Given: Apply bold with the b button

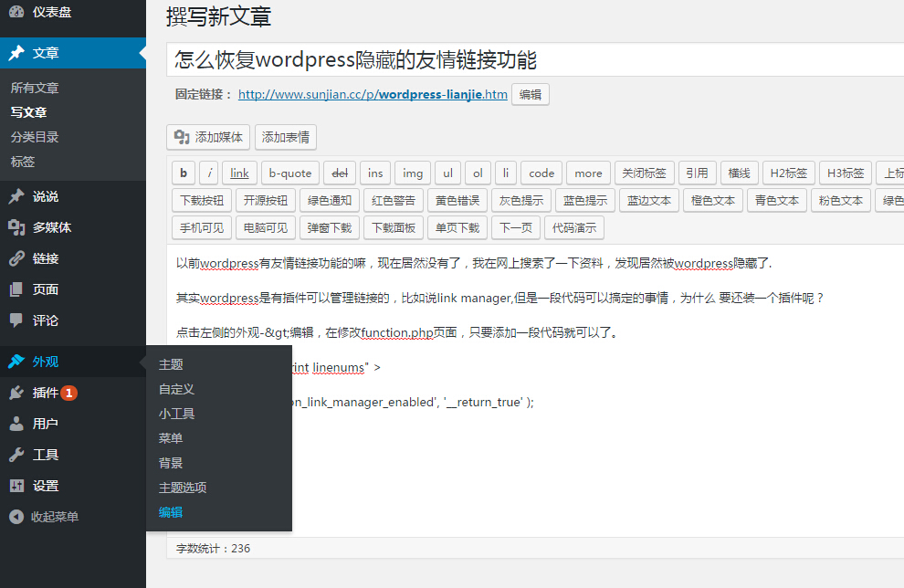Looking at the screenshot, I should pyautogui.click(x=184, y=173).
